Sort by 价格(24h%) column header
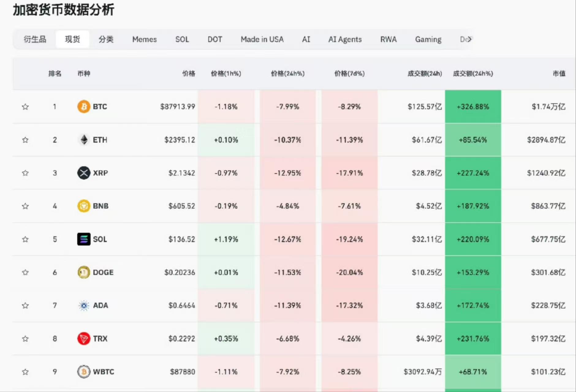This screenshot has height=392, width=576. [x=287, y=73]
